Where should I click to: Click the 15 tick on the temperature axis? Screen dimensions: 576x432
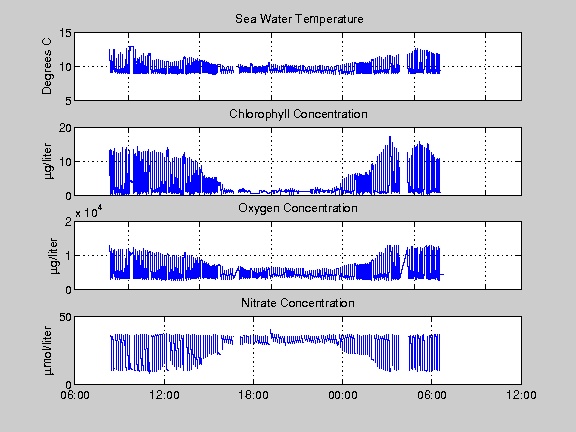[x=65, y=33]
